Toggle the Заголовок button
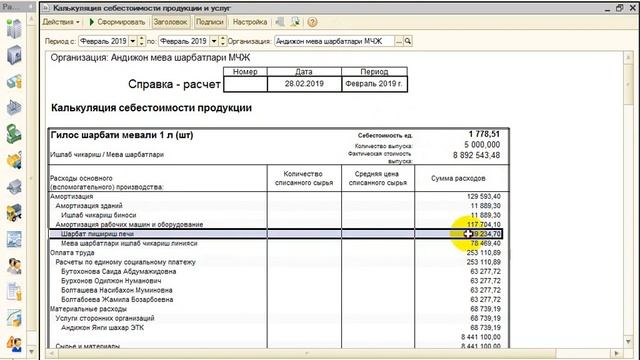640x360 pixels. pyautogui.click(x=170, y=22)
